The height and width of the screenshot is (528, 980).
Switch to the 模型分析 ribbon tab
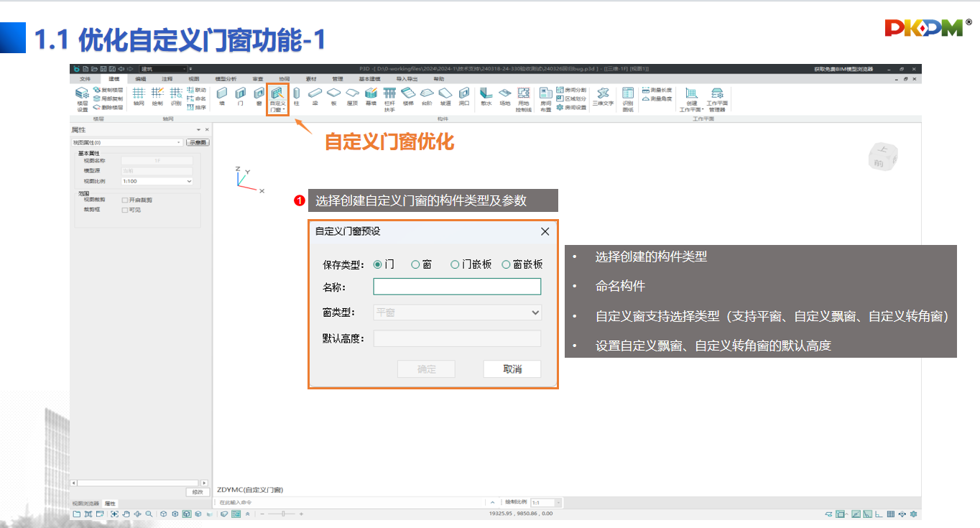[226, 78]
